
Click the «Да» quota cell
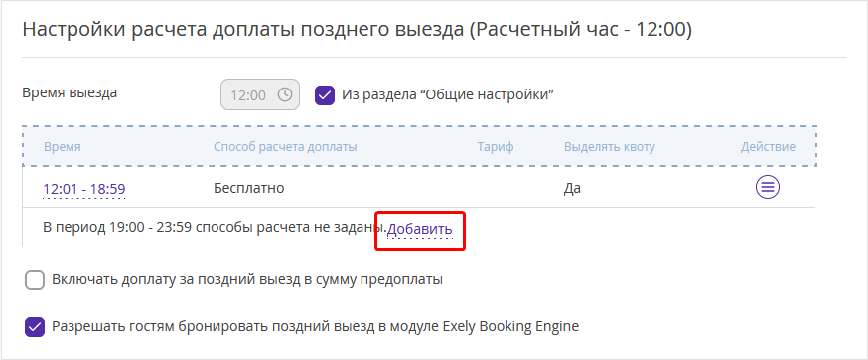pyautogui.click(x=572, y=189)
